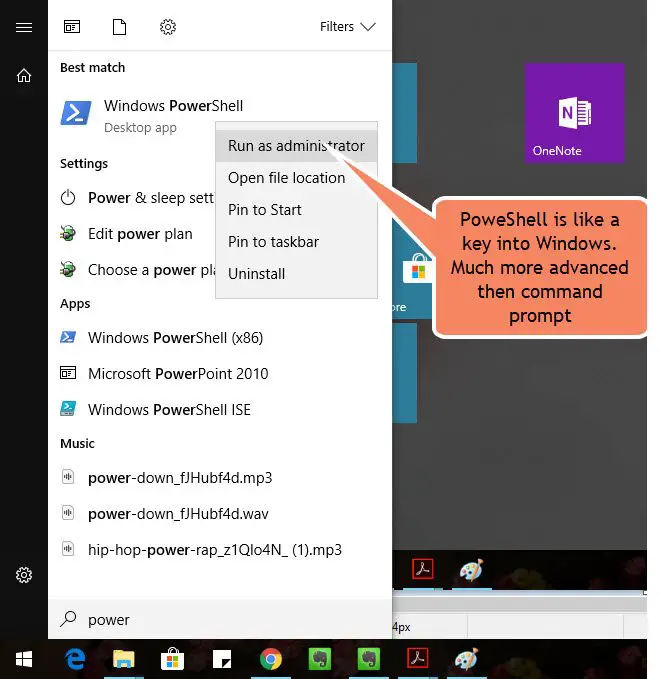Screen dimensions: 660x679
Task: Click the Settings section heading
Action: tap(84, 164)
